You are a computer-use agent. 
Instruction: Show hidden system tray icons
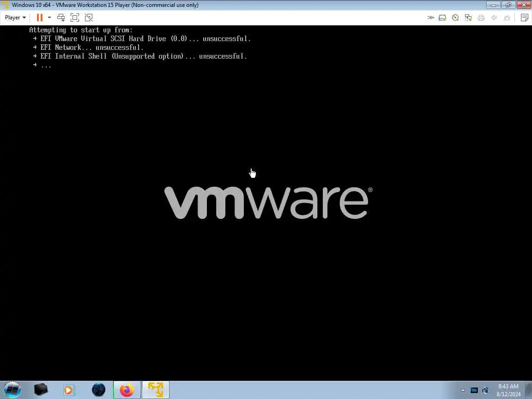(x=463, y=391)
